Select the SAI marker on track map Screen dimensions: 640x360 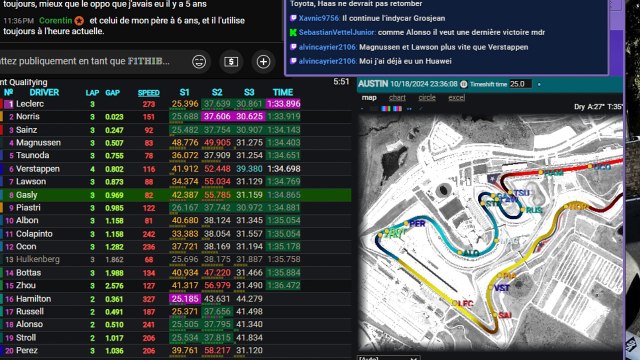(x=503, y=315)
